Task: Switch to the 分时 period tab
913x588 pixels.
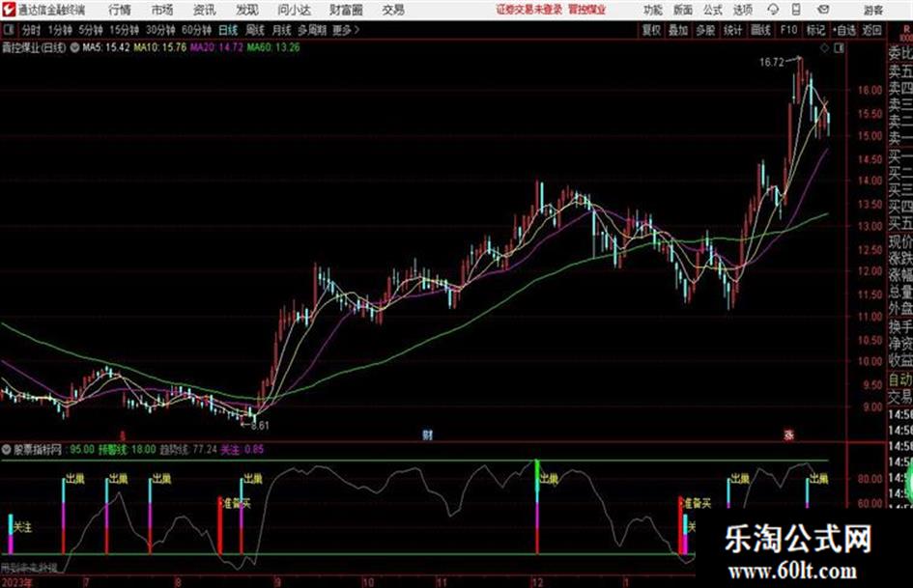Action: tap(32, 30)
